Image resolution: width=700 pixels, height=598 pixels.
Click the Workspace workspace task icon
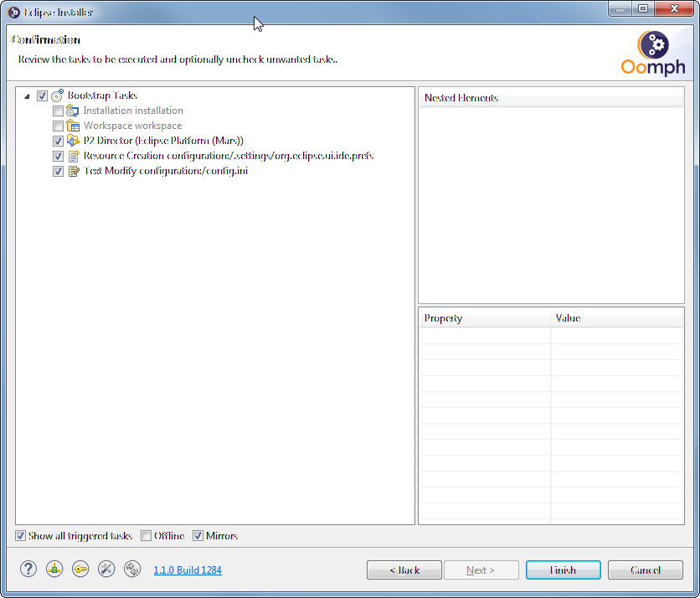click(x=73, y=126)
